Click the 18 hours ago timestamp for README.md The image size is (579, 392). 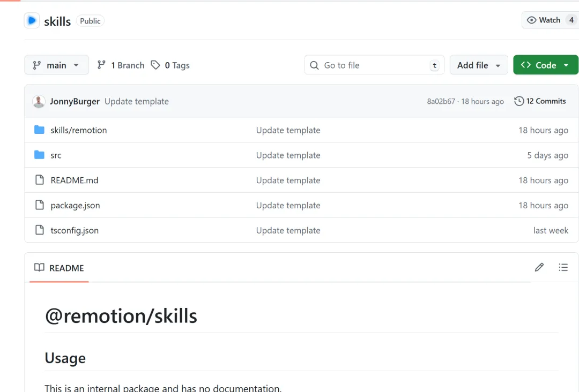[543, 180]
